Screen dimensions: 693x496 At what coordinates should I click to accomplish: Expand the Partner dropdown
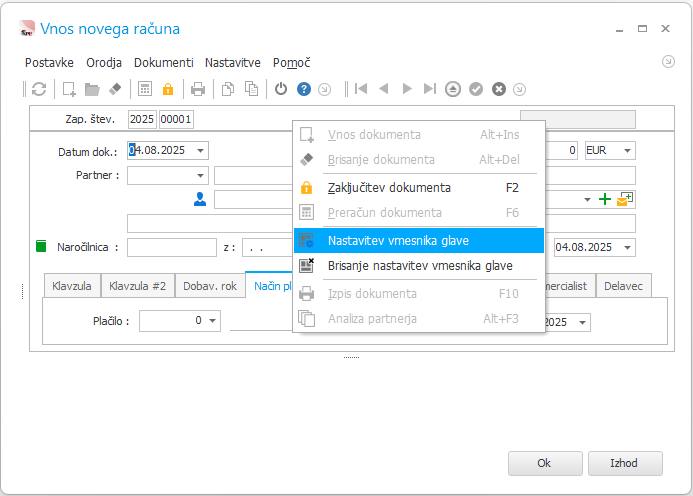tap(200, 176)
